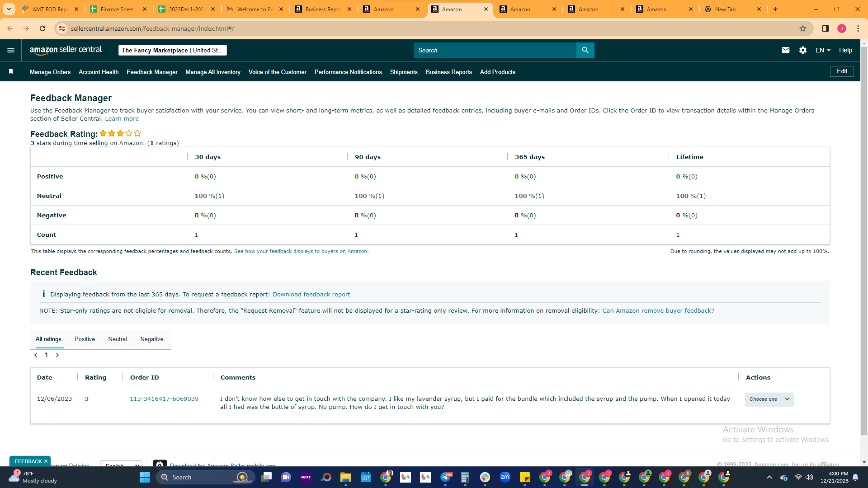Go to previous feedback page arrow
868x488 pixels.
(x=36, y=355)
